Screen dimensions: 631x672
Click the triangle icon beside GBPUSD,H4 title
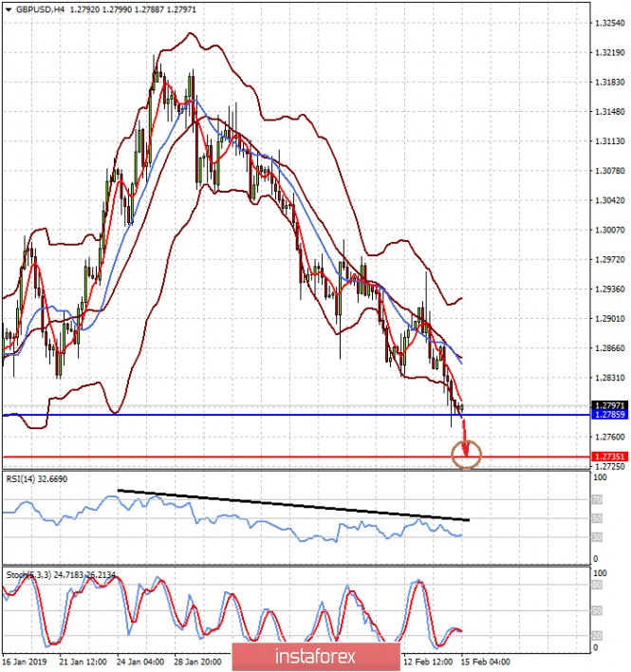[x=8, y=9]
